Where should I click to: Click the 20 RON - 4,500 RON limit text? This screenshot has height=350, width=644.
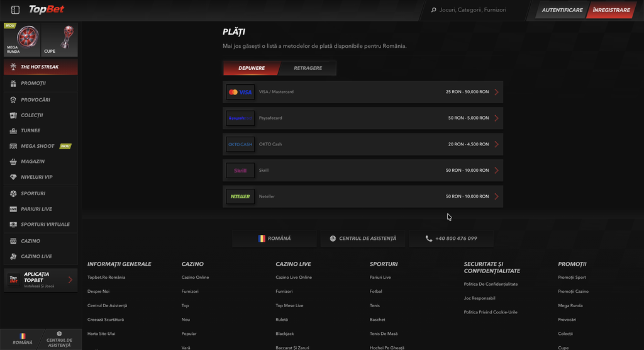[468, 144]
